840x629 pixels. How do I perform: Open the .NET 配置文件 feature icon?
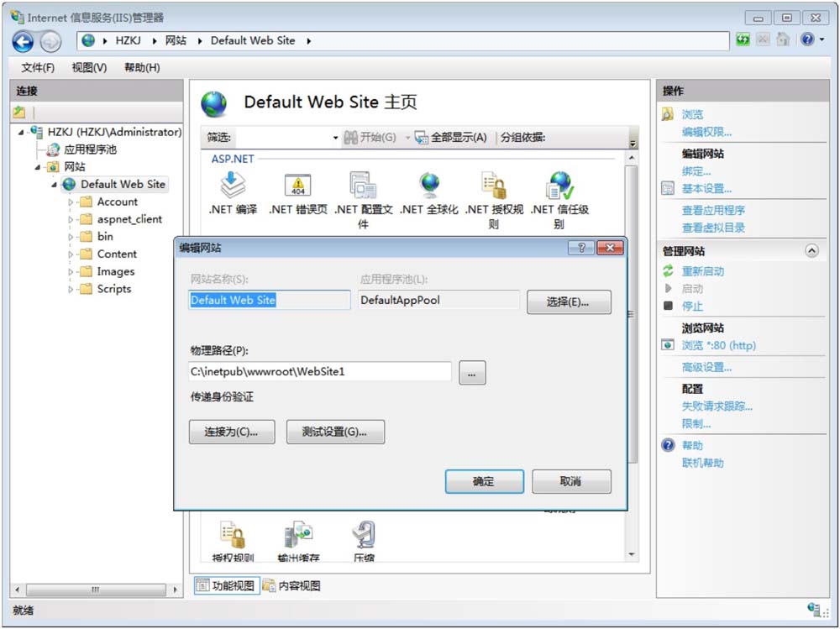click(363, 201)
